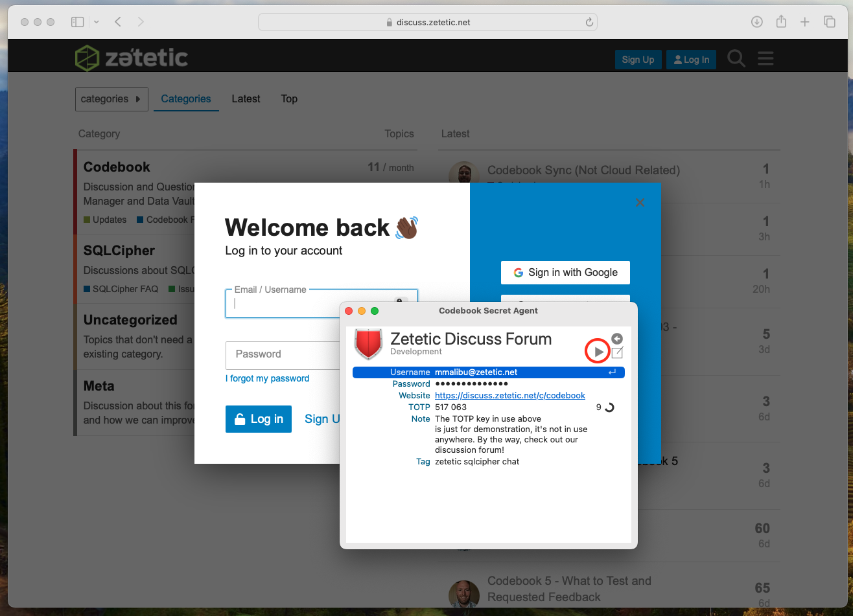Select the Categories tab

pos(186,99)
